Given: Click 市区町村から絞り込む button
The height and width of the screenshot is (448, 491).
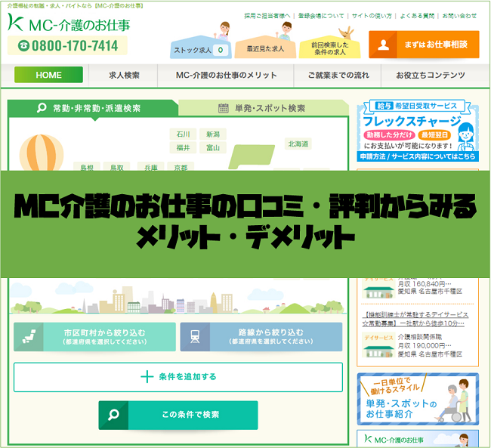Looking at the screenshot, I should point(94,337).
